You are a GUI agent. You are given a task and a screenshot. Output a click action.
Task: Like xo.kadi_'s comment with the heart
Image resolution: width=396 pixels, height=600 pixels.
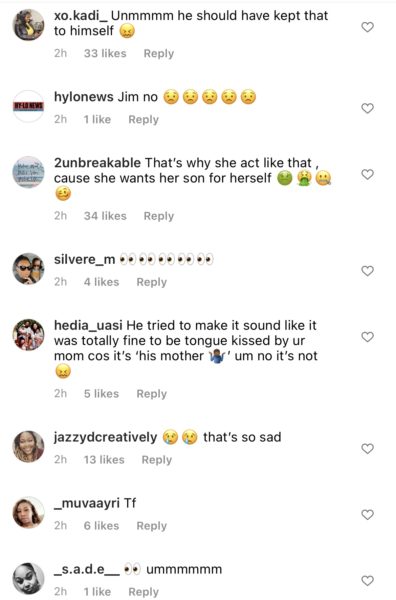[x=367, y=27]
